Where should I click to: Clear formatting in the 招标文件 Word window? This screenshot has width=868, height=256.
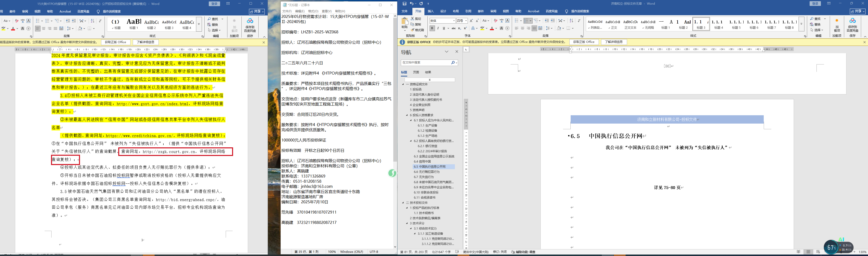coord(16,21)
